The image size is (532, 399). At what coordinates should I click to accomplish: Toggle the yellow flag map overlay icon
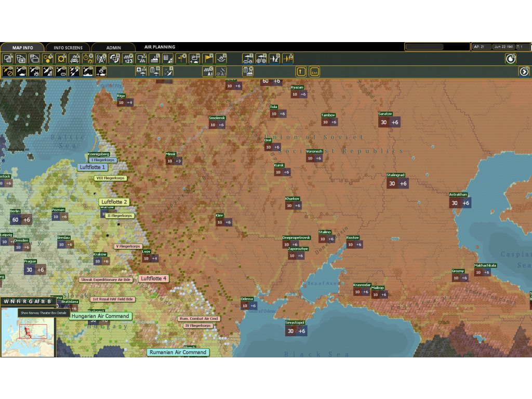click(208, 58)
